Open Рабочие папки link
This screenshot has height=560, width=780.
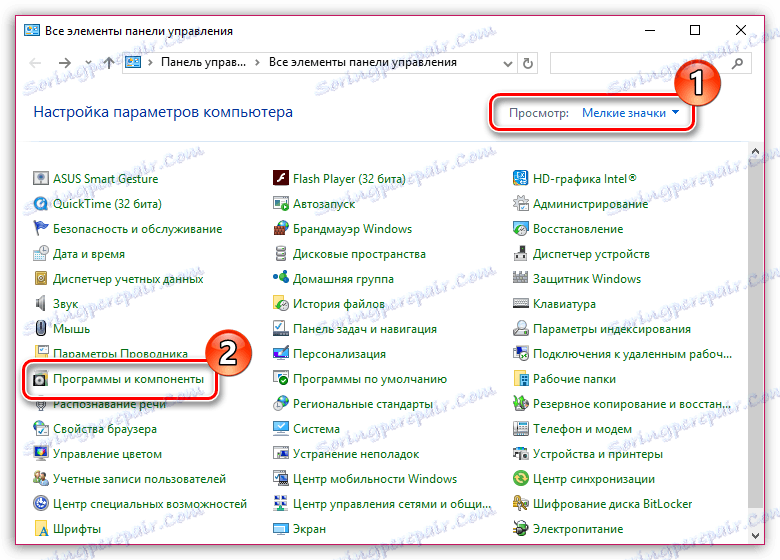coord(574,379)
